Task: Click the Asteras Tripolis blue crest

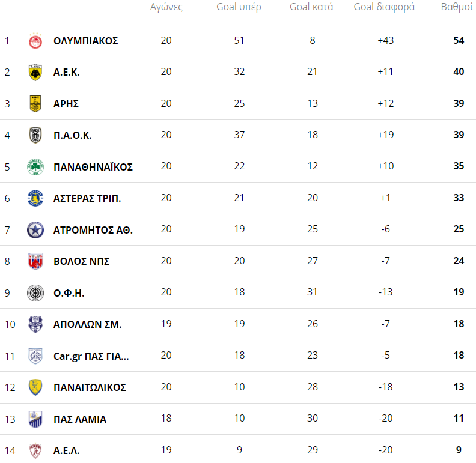Action: coord(35,198)
